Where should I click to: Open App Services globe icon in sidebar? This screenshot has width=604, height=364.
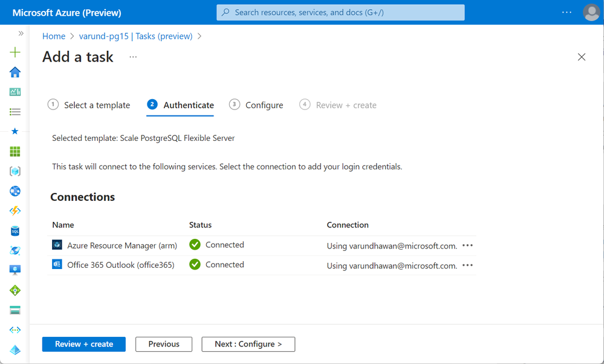[x=15, y=191]
